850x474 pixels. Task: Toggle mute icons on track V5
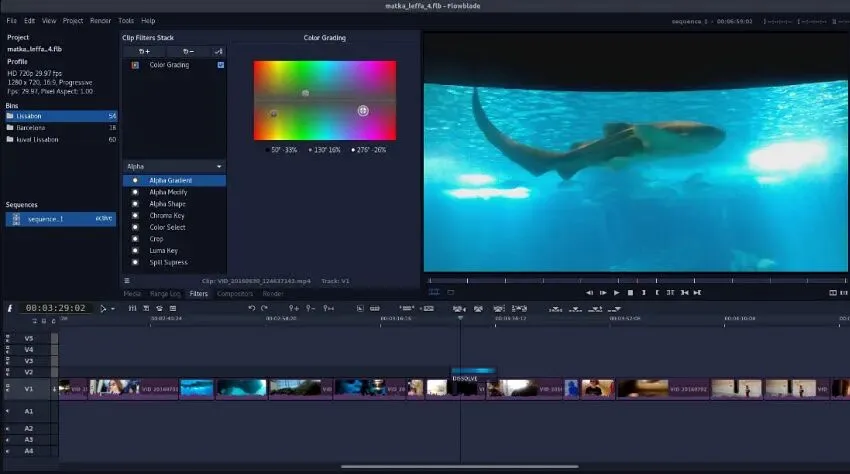pyautogui.click(x=8, y=338)
